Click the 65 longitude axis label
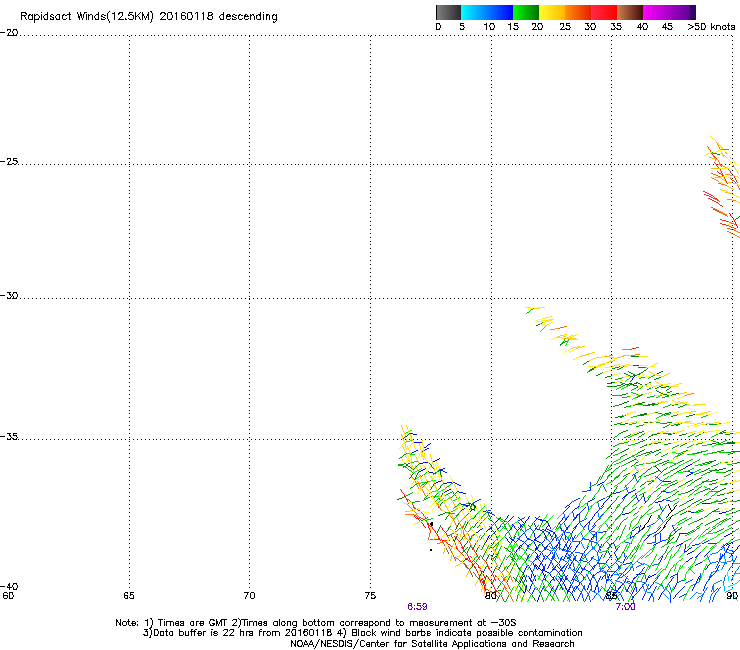 coord(129,596)
